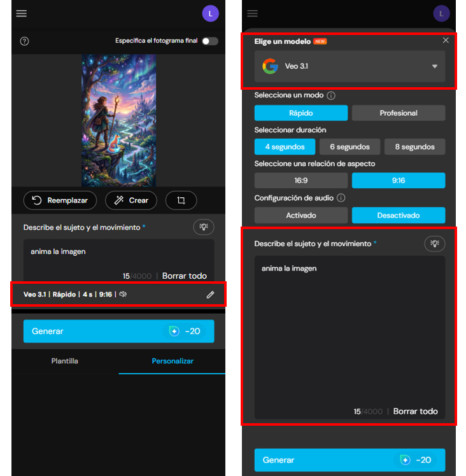Viewport: 466px width, 476px height.
Task: Click idea lightbulb icon in right panel
Action: [x=435, y=244]
